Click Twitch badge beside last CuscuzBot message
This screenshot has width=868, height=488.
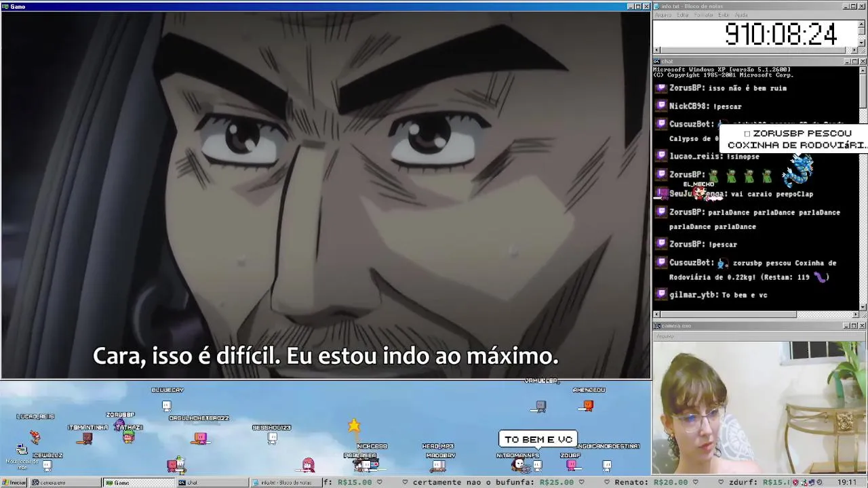(x=661, y=262)
